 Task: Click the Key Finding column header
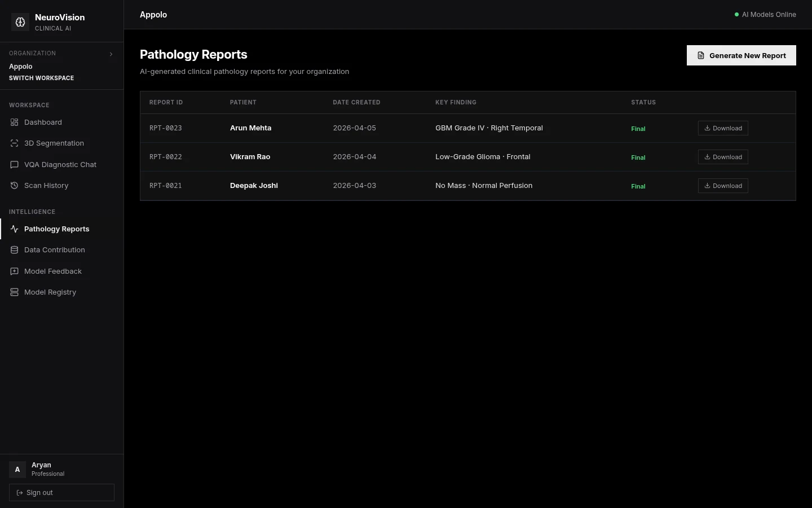coord(456,102)
